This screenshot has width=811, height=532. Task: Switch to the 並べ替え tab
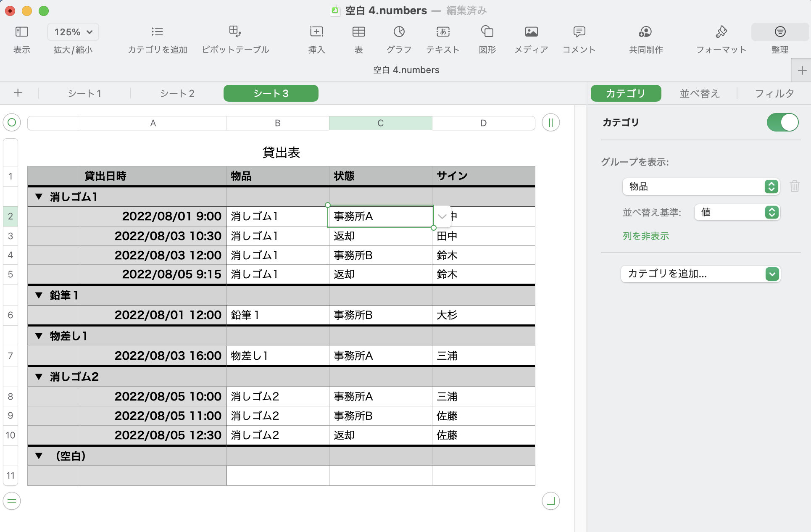click(x=699, y=93)
